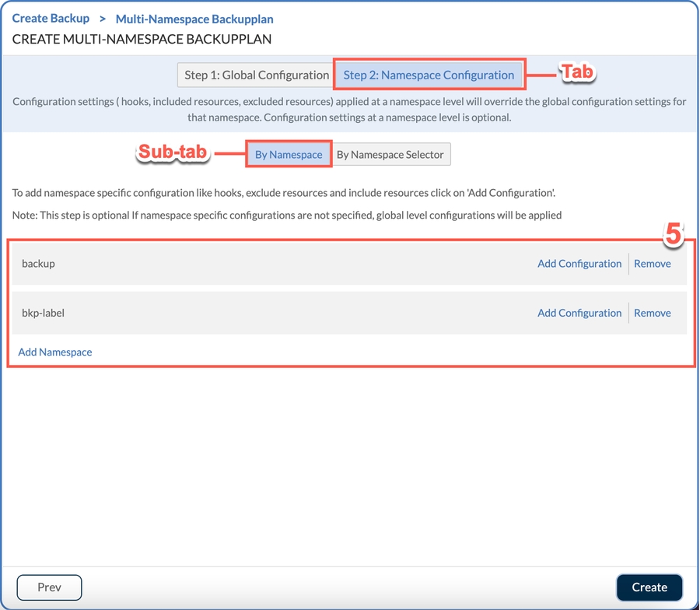Click the breadcrumb arrow separator
Image resolution: width=700 pixels, height=610 pixels.
click(x=103, y=18)
